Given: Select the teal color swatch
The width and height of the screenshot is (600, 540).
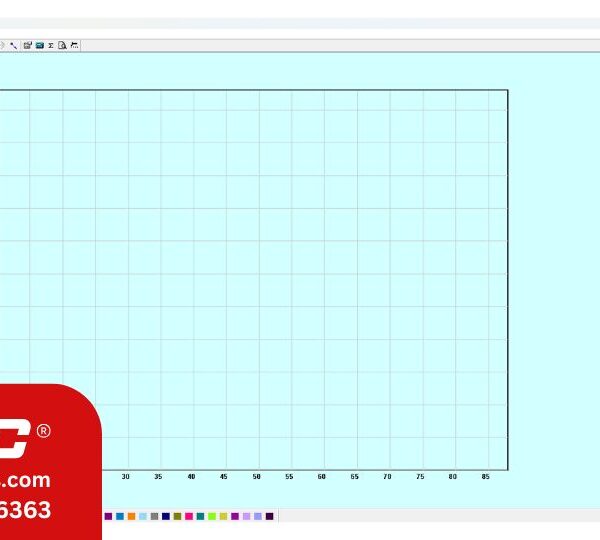Looking at the screenshot, I should click(200, 516).
